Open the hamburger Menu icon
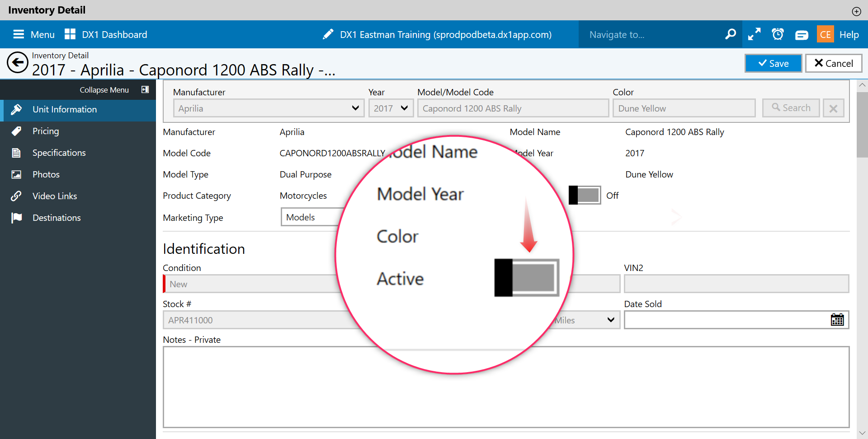Image resolution: width=868 pixels, height=439 pixels. 19,34
